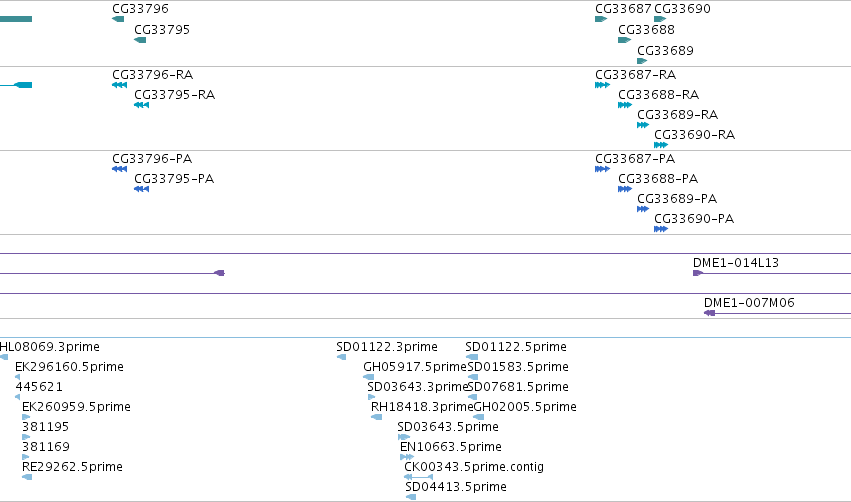This screenshot has height=502, width=851.
Task: Select the SD01583.5prime EST glyph
Action: (473, 377)
